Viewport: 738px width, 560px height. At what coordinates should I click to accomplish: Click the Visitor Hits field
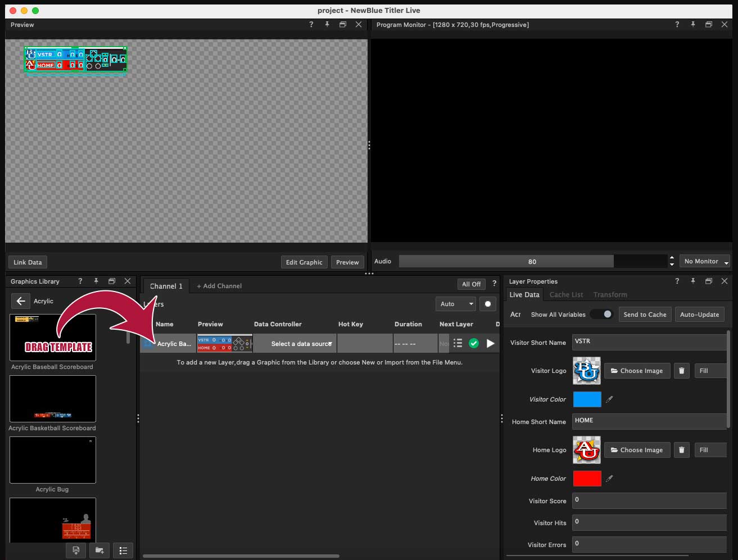coord(649,522)
